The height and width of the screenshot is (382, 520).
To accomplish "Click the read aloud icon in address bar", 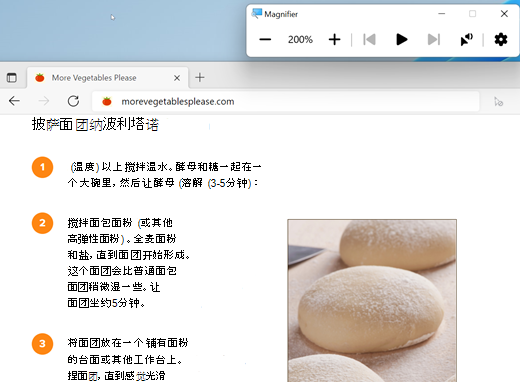I will click(499, 102).
